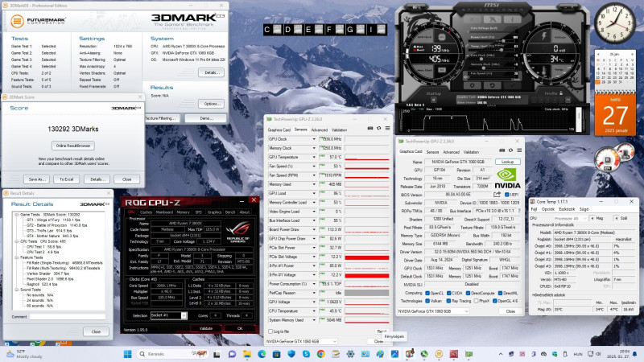Click the Afterburner info button
This screenshot has width=644, height=362.
(513, 19)
